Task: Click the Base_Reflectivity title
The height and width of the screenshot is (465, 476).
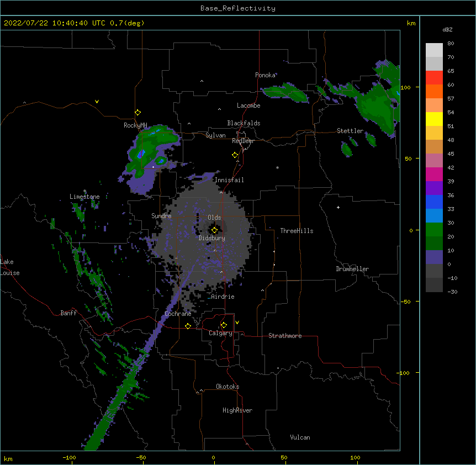Action: coord(238,8)
